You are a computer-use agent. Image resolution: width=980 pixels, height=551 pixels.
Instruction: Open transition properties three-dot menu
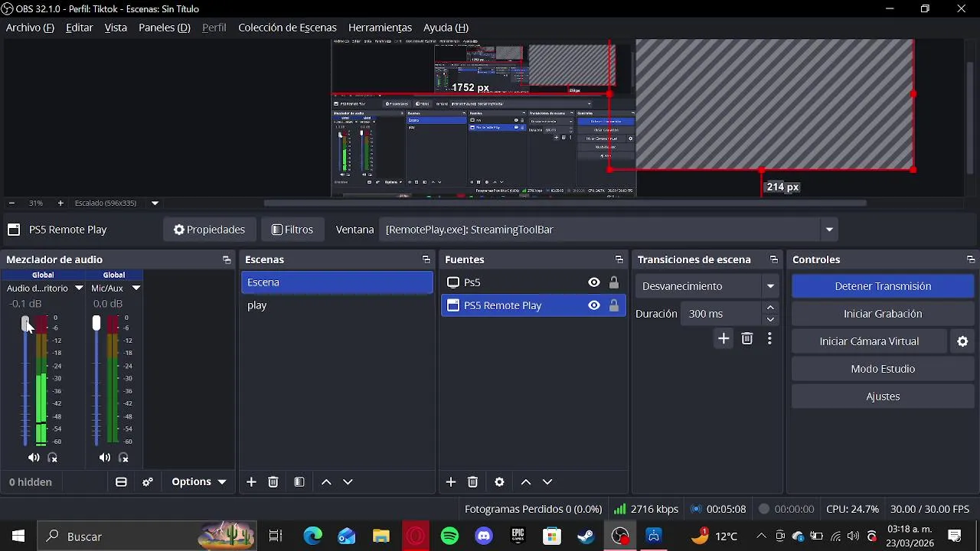[769, 338]
